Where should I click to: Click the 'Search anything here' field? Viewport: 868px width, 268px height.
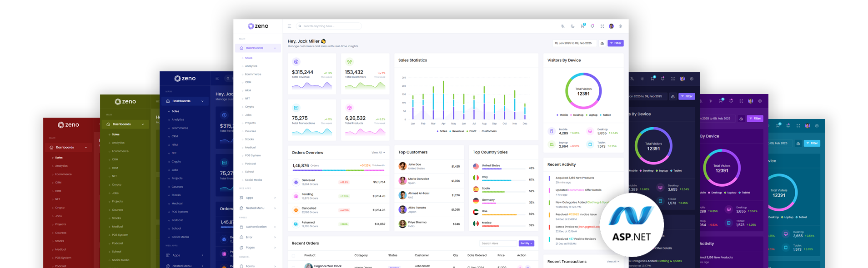click(330, 26)
